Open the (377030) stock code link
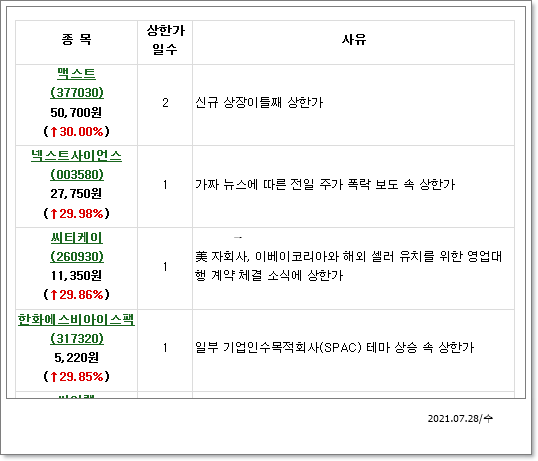The height and width of the screenshot is (461, 538). point(77,93)
